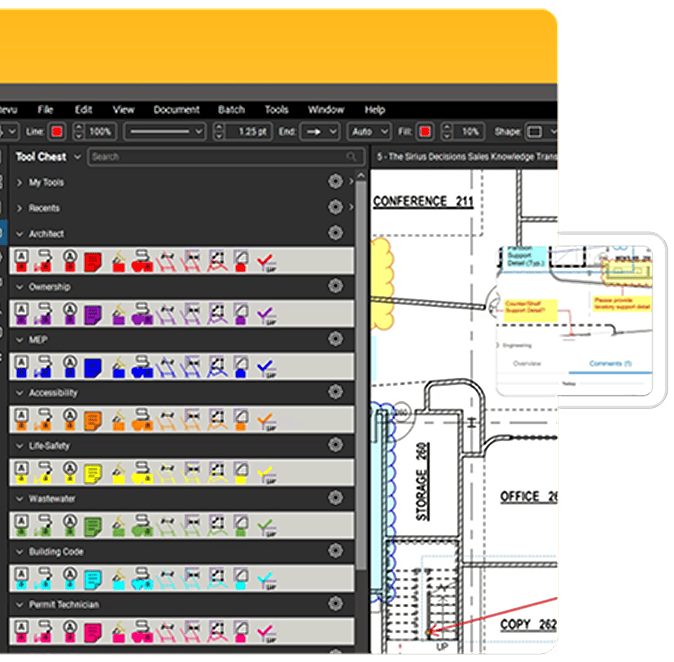
Task: Select the cyan note tool in Building Code row
Action: pyautogui.click(x=93, y=580)
